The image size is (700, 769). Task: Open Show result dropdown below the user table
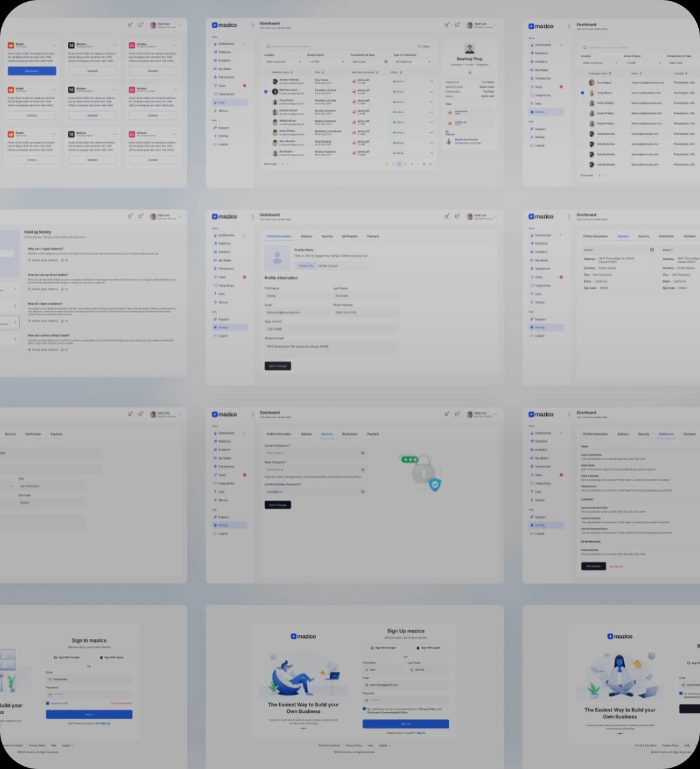click(285, 164)
